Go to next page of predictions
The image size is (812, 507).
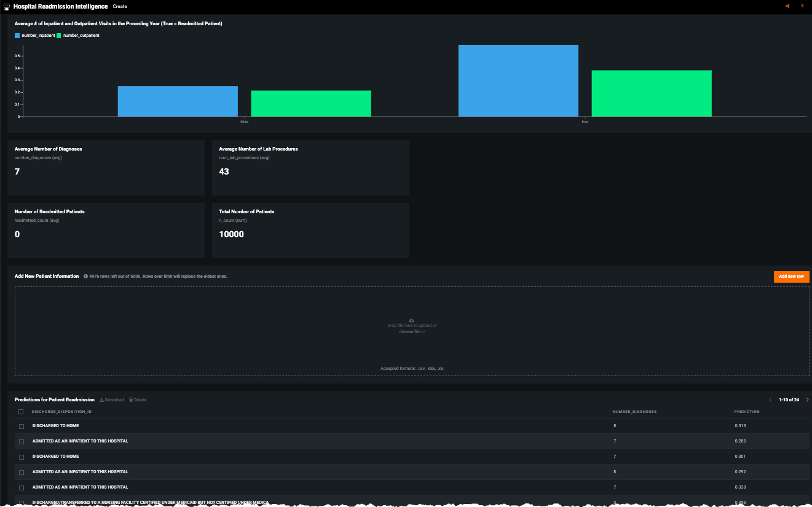click(x=807, y=400)
